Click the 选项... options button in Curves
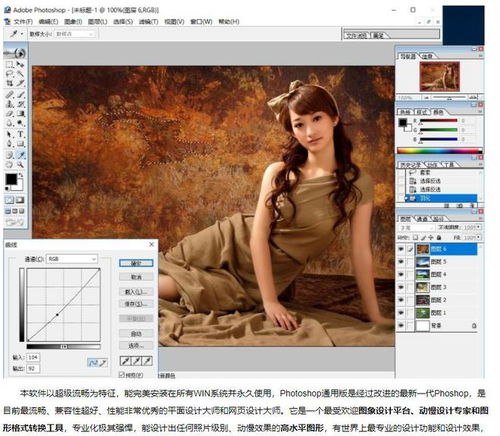The width and height of the screenshot is (500, 436). pos(136,345)
